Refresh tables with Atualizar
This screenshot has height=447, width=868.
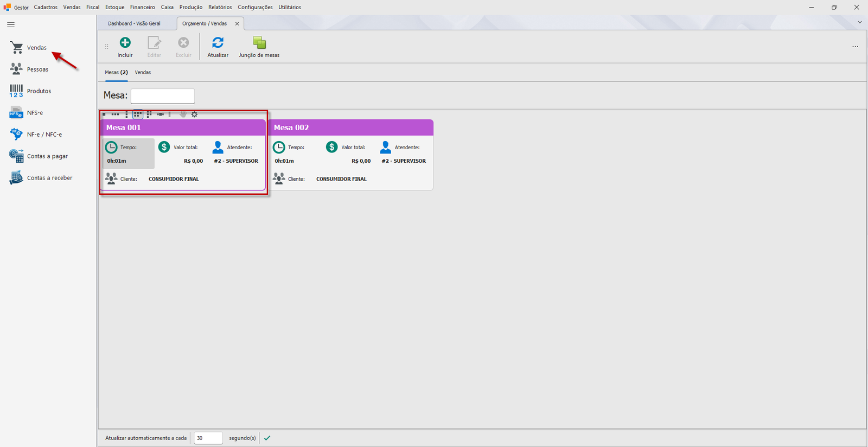pos(218,47)
